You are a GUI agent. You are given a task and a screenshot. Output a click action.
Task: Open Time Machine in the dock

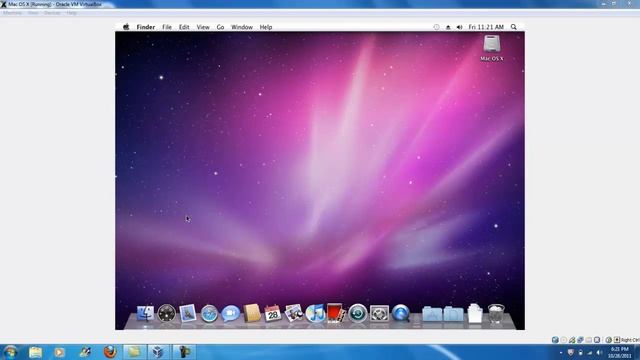coord(358,313)
